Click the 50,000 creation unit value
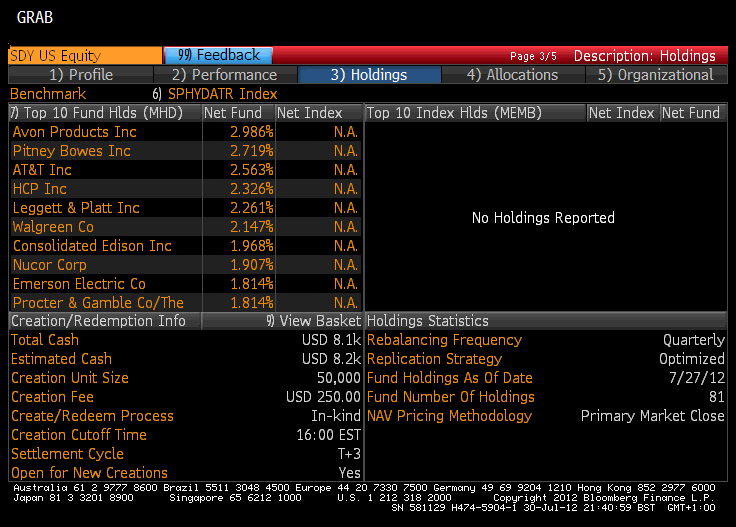Screen dimensions: 736x527 (x=338, y=378)
